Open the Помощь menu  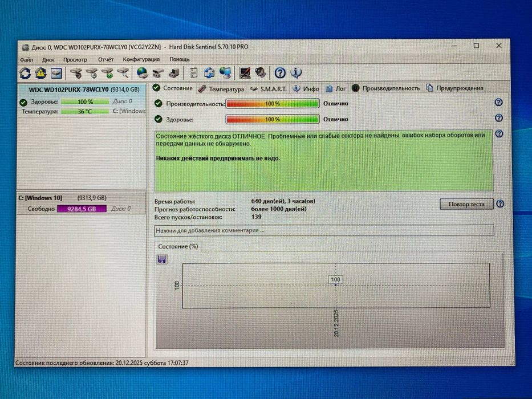coord(180,59)
